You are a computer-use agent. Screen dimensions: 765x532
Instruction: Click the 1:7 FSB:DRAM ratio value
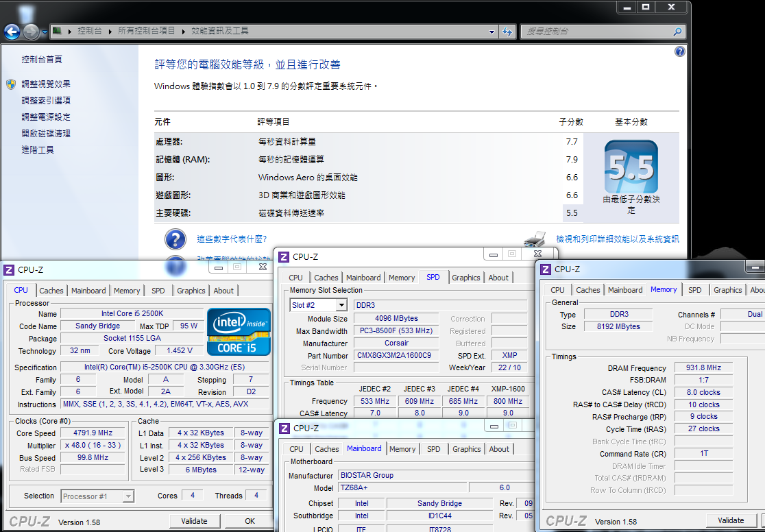coord(703,380)
